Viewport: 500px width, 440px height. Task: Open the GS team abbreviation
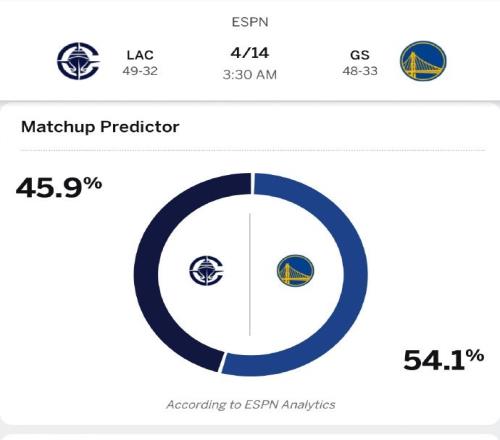point(360,55)
